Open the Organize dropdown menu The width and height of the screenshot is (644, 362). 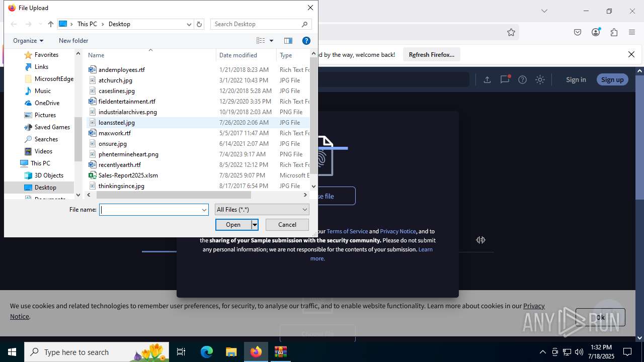tap(28, 41)
